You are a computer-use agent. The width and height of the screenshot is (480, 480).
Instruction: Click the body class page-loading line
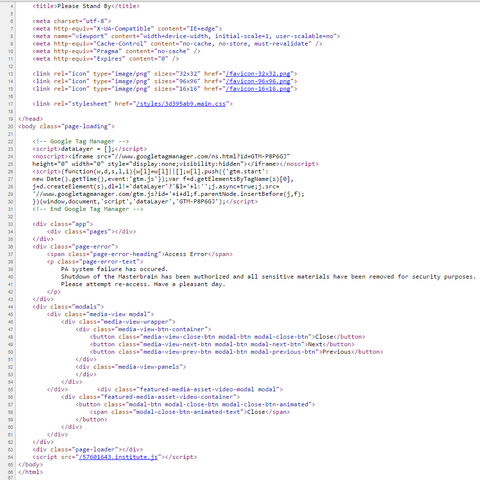click(66, 126)
